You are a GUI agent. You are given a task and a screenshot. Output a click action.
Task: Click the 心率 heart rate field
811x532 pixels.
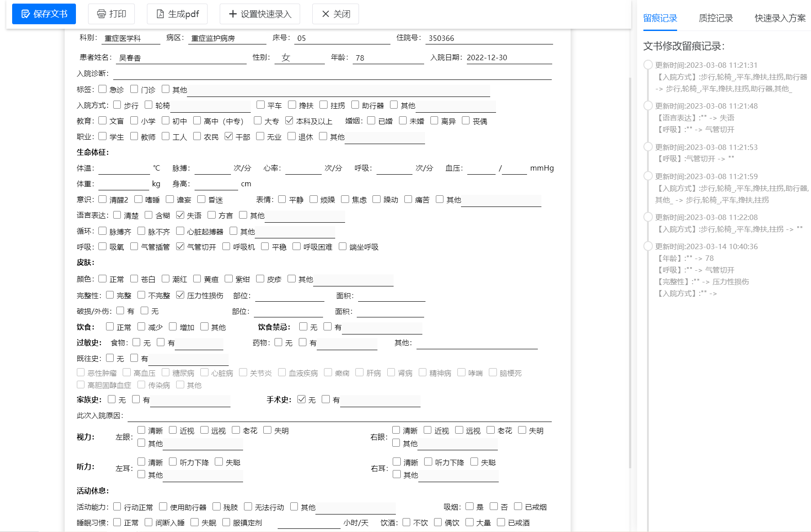[x=303, y=168]
